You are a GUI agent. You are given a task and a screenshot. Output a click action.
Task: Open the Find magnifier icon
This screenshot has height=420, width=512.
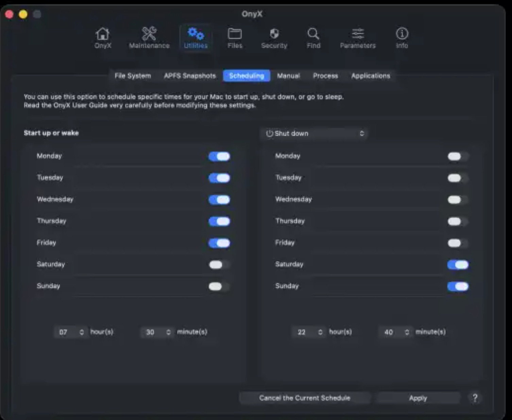[313, 38]
